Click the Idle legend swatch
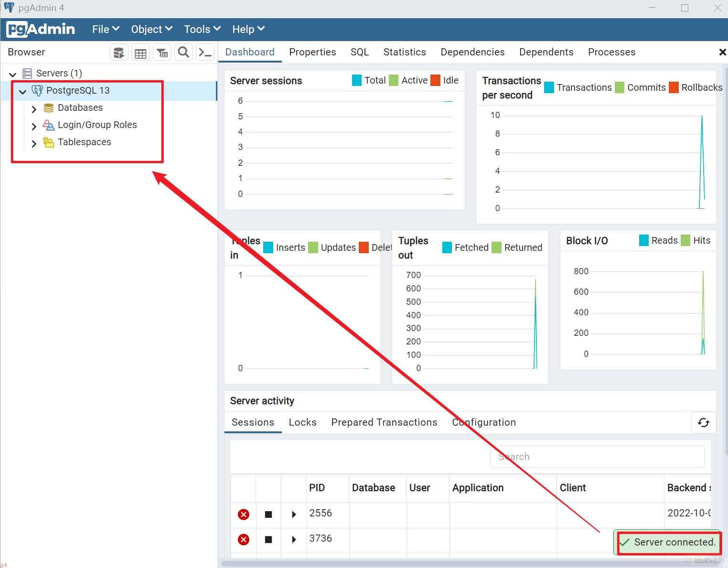The width and height of the screenshot is (728, 568). (435, 80)
